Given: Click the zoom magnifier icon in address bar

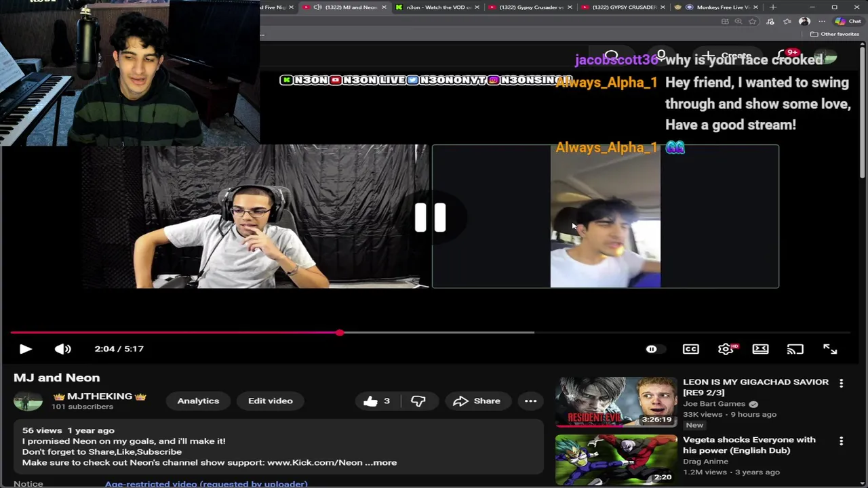Looking at the screenshot, I should [x=738, y=21].
